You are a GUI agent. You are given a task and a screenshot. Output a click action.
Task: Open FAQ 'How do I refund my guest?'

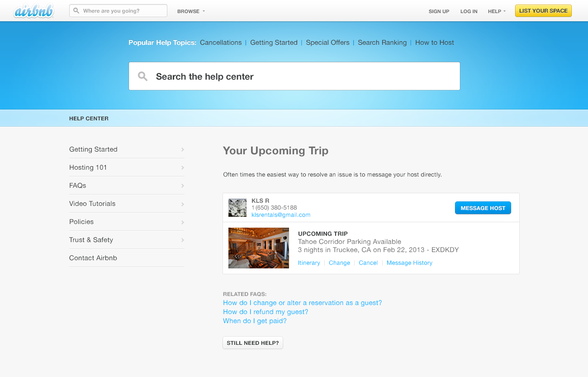point(266,312)
